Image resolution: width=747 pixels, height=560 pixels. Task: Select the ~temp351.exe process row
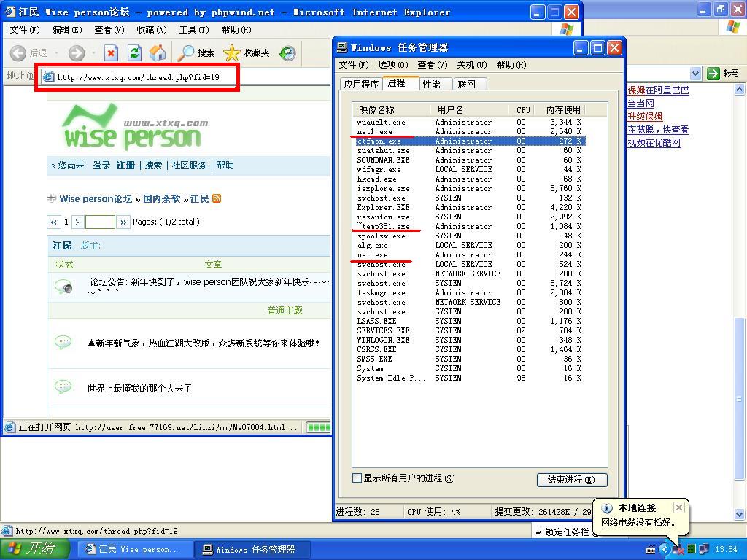[469, 226]
